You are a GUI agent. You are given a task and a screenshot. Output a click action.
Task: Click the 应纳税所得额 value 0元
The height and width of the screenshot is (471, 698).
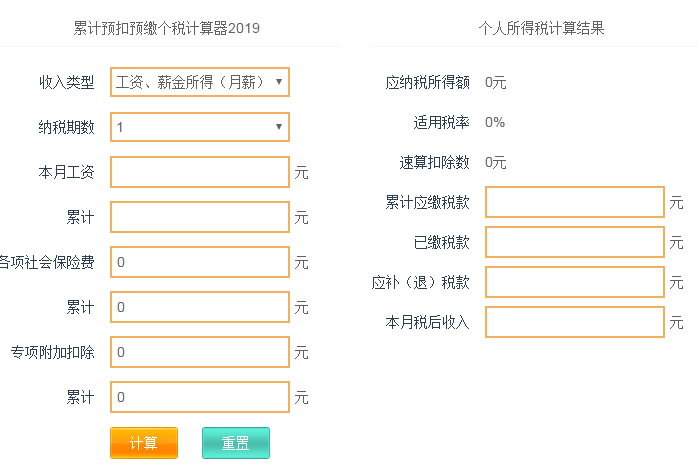[x=496, y=82]
